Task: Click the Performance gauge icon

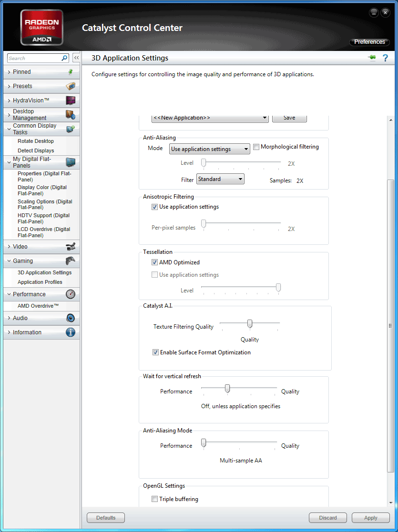Action: point(71,294)
